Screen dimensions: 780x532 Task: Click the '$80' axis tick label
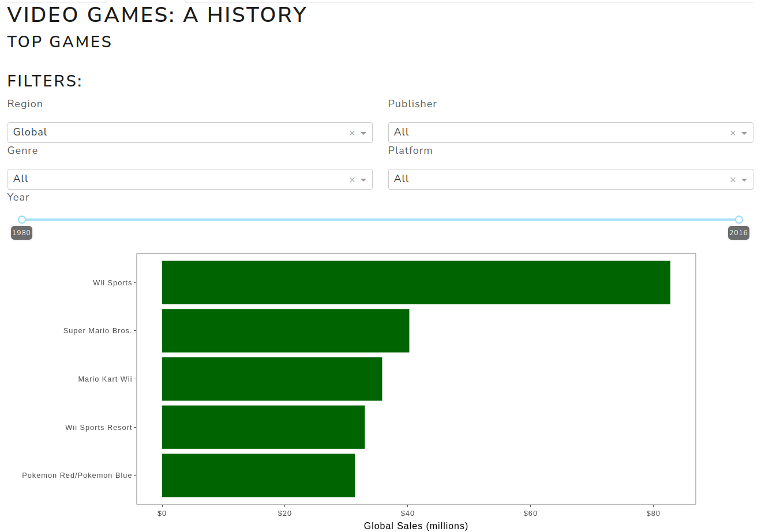[x=653, y=514]
